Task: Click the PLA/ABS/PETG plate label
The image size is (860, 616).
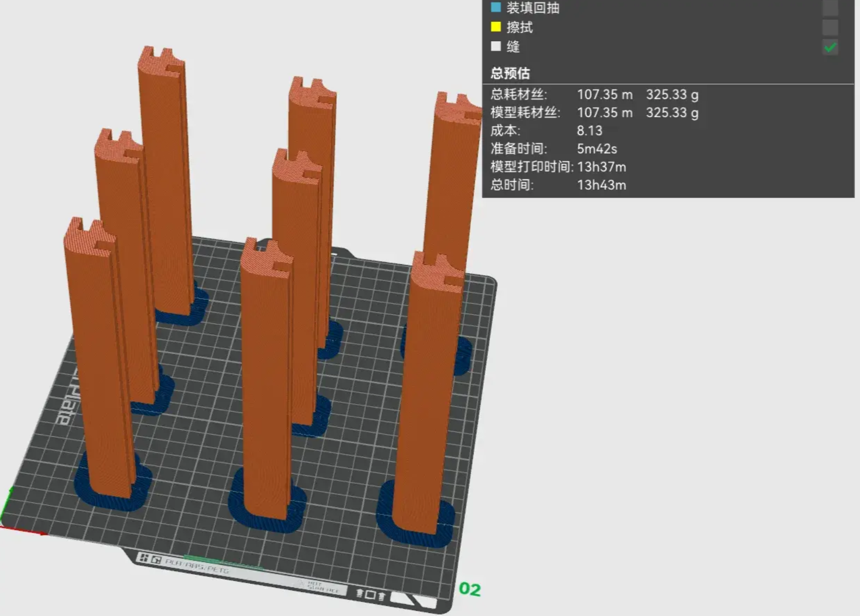Action: click(x=197, y=565)
